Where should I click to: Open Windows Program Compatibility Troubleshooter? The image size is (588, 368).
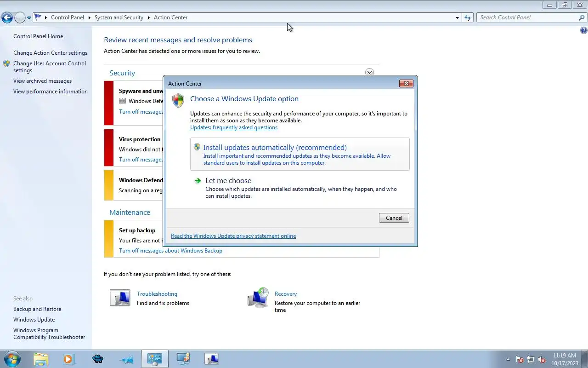click(49, 333)
